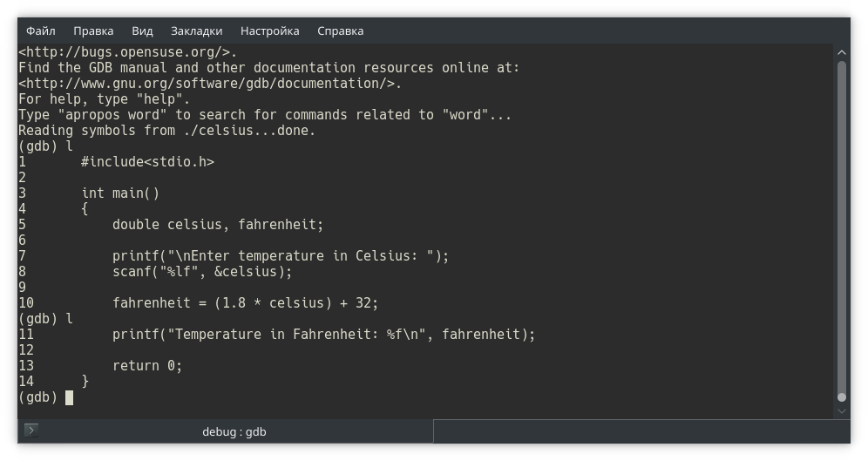This screenshot has height=461, width=868.
Task: Click the bugs.opensuse.org URL
Action: coord(124,52)
